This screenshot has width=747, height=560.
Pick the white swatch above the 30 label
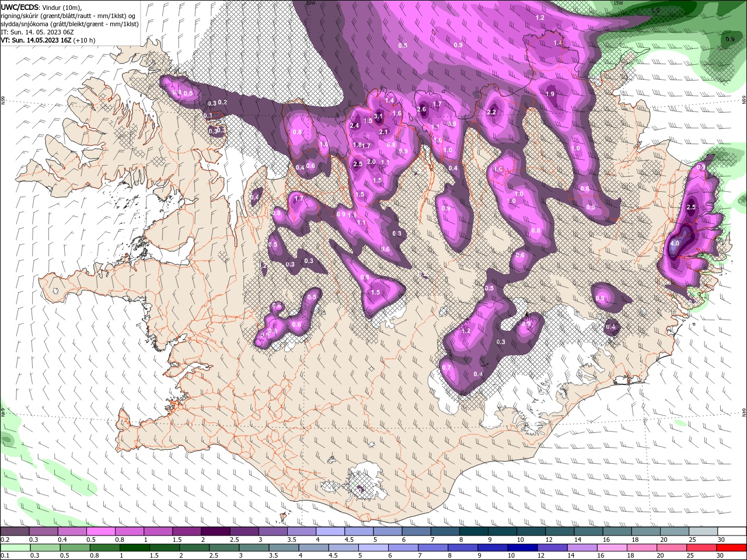pyautogui.click(x=732, y=531)
